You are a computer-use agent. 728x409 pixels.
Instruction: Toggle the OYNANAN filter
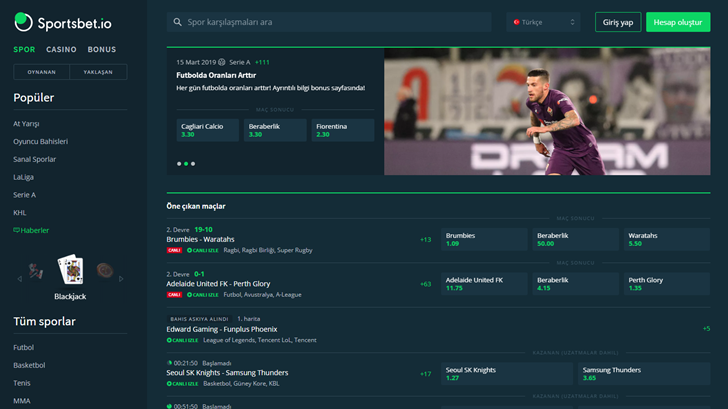[41, 72]
